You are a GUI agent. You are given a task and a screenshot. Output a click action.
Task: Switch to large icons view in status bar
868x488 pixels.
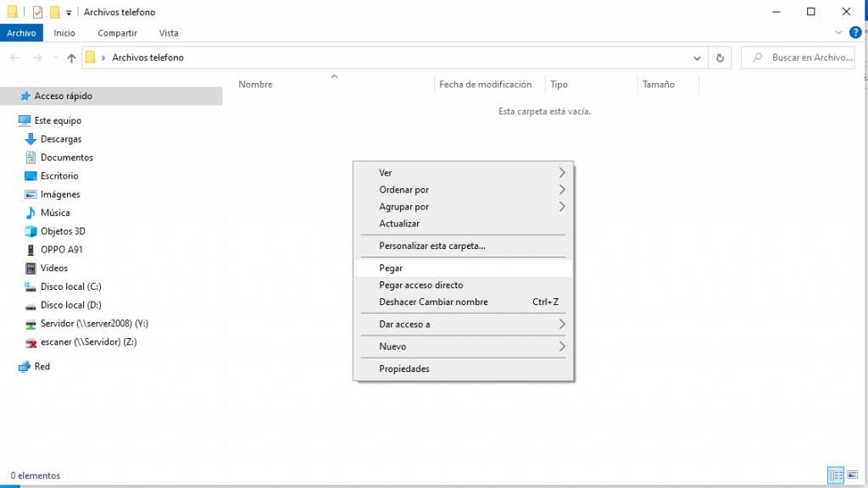point(851,475)
